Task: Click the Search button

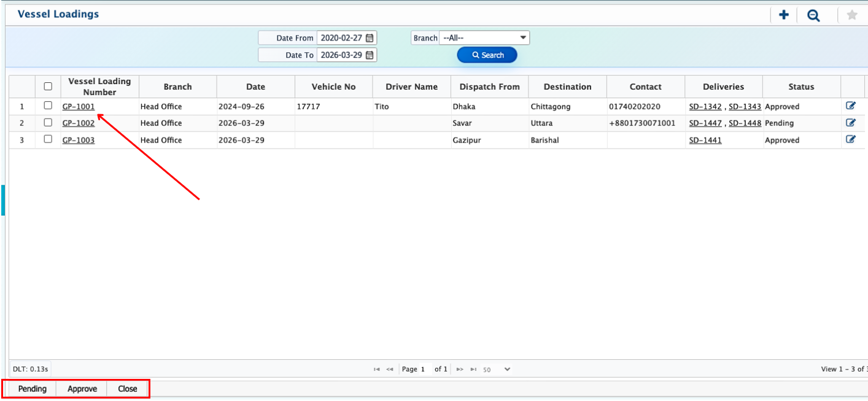Action: [487, 55]
